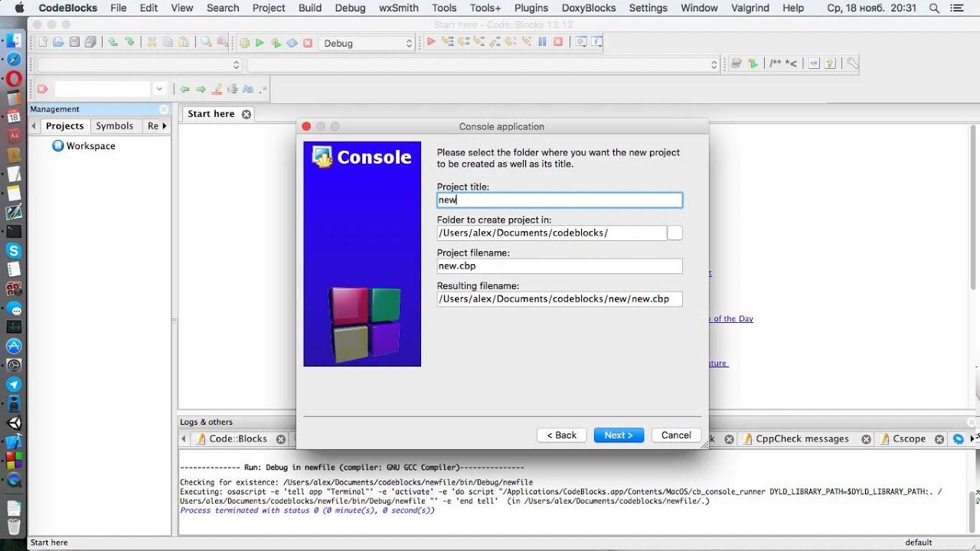
Task: Select the Workspace tree item
Action: [84, 145]
